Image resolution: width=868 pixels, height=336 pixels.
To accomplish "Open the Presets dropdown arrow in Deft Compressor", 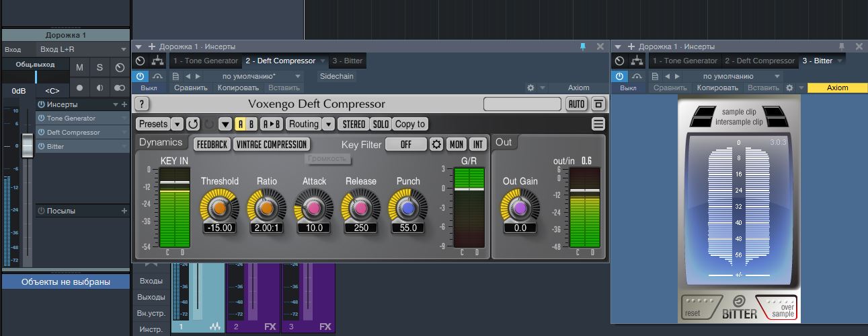I will click(177, 124).
